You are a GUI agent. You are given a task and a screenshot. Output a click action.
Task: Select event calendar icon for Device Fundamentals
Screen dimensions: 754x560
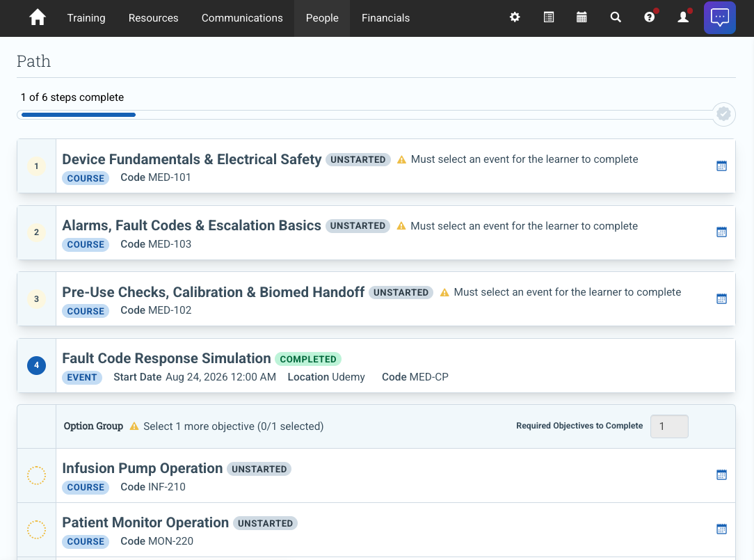tap(721, 166)
